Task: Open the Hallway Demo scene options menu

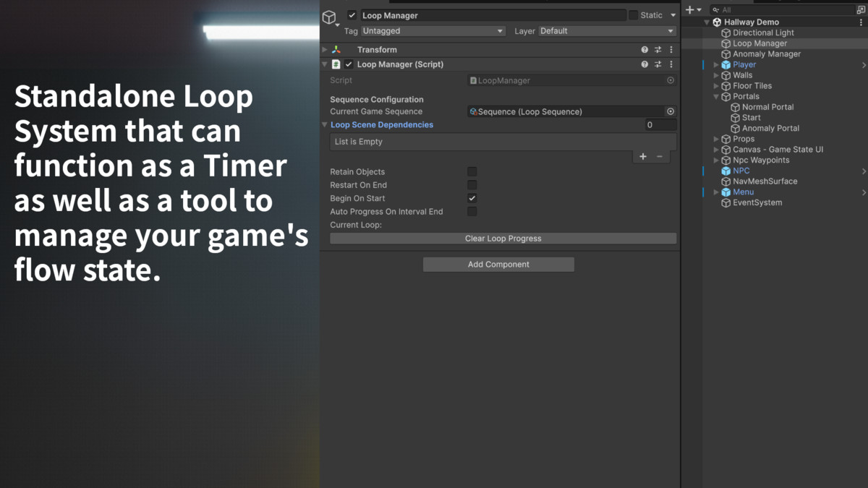Action: 861,22
